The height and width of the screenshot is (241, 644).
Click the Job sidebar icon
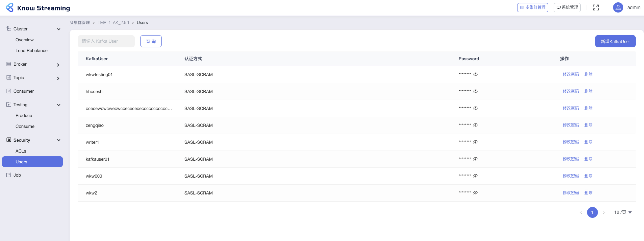(x=9, y=175)
